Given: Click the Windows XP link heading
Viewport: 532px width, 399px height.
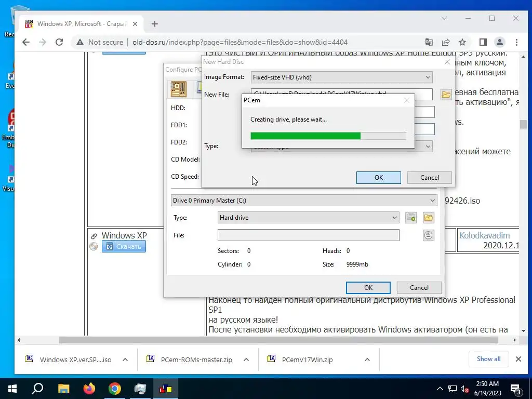Looking at the screenshot, I should (124, 235).
